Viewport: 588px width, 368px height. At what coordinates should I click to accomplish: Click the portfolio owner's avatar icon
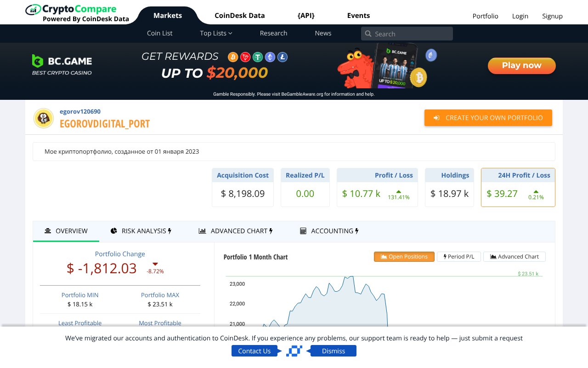[x=43, y=118]
